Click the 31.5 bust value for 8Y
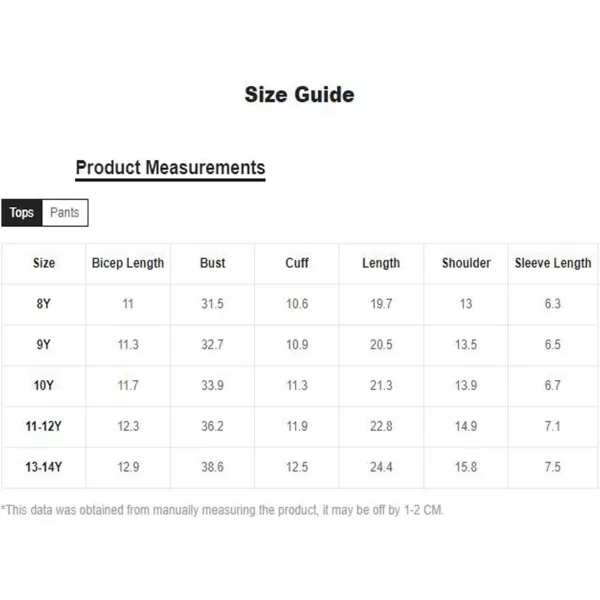The height and width of the screenshot is (600, 600). [212, 304]
